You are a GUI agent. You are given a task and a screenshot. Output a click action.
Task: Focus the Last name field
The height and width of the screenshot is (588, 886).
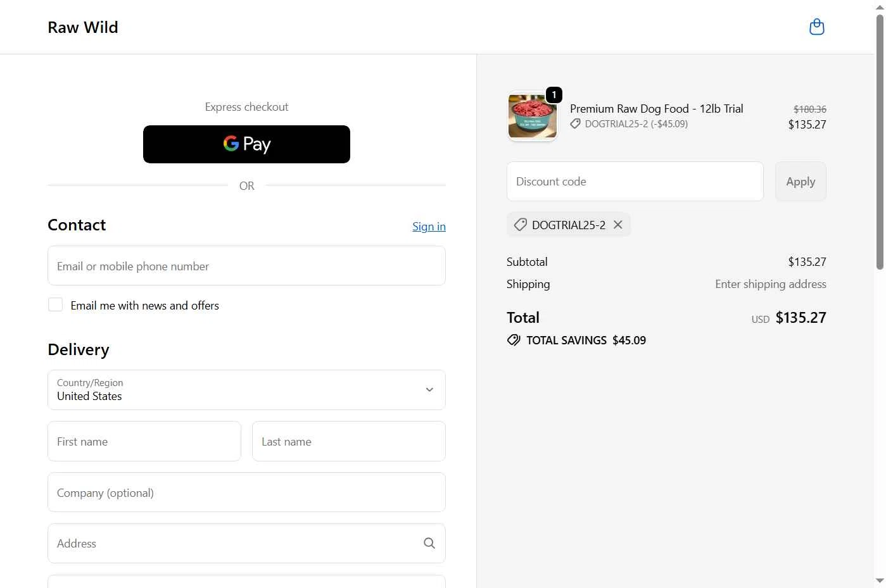pyautogui.click(x=349, y=441)
